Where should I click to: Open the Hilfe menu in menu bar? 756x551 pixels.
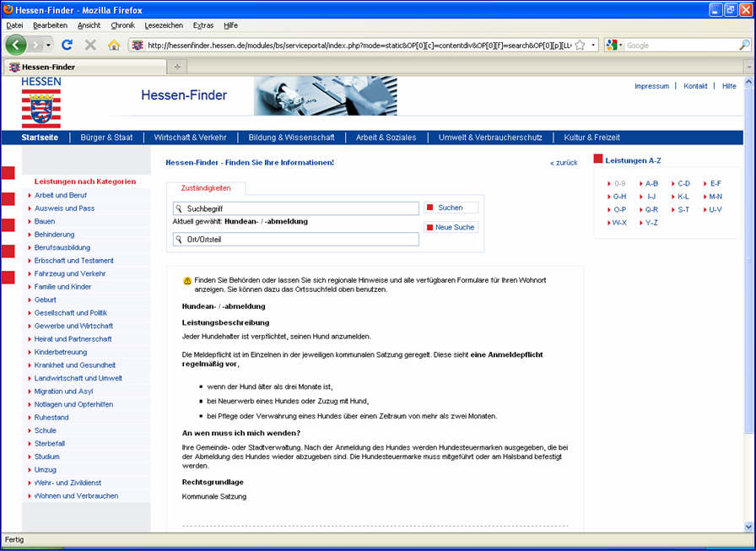pyautogui.click(x=230, y=25)
